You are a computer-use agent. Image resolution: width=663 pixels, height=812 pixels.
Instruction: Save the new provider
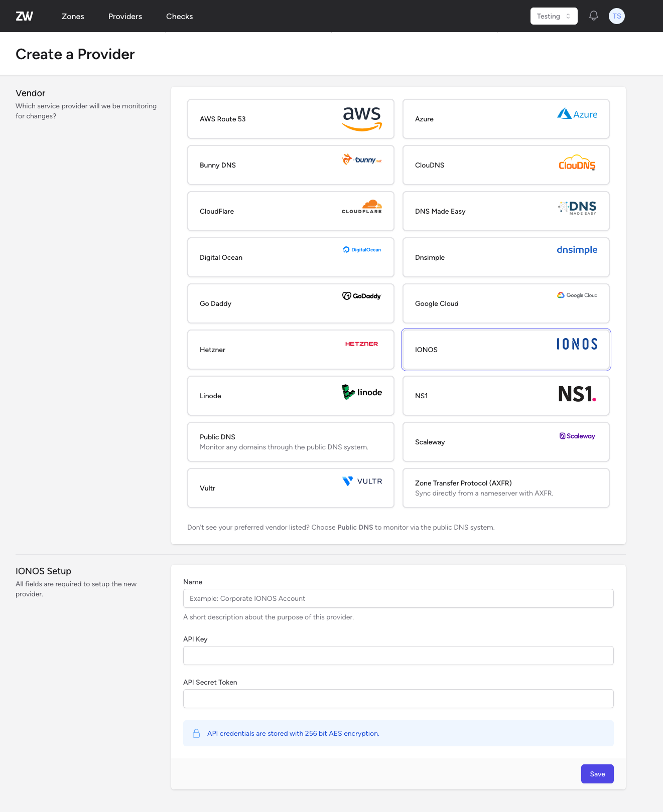597,774
